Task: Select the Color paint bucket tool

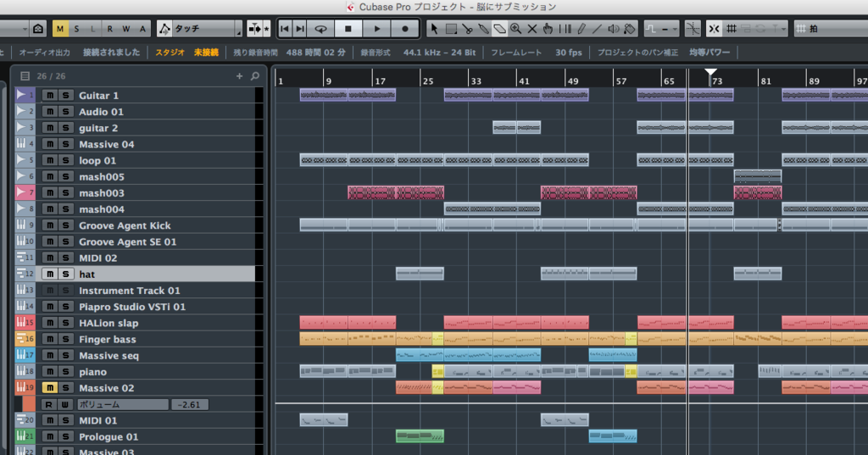Action: [630, 29]
